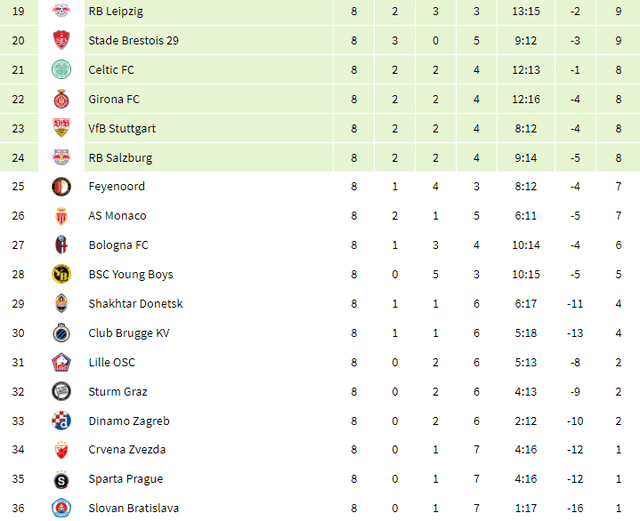Click the Club Brugge KV crest
Image resolution: width=640 pixels, height=521 pixels.
(x=62, y=333)
